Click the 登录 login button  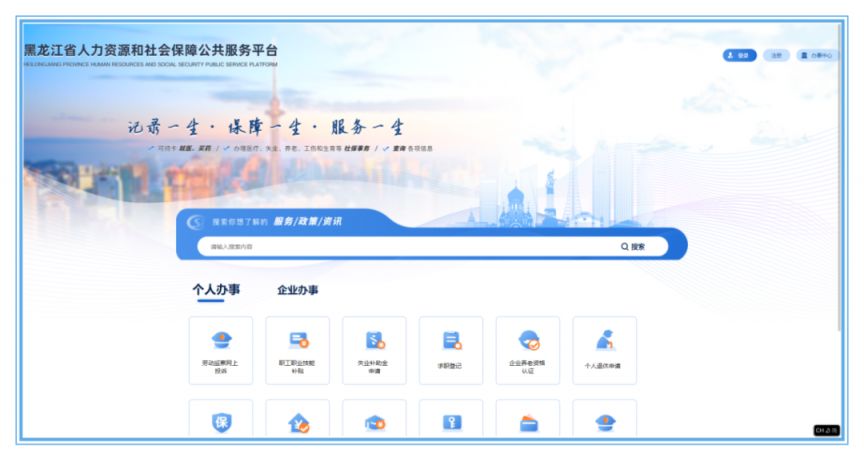coord(739,55)
